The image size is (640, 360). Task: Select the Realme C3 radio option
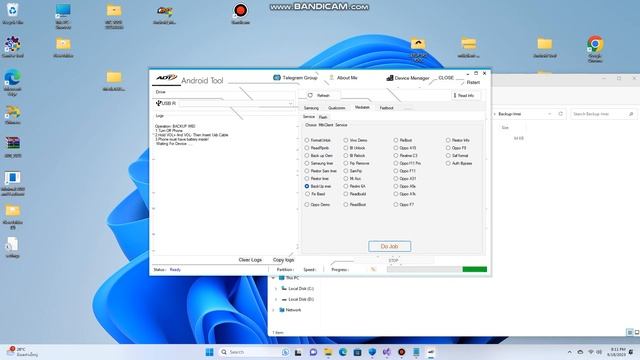[396, 156]
